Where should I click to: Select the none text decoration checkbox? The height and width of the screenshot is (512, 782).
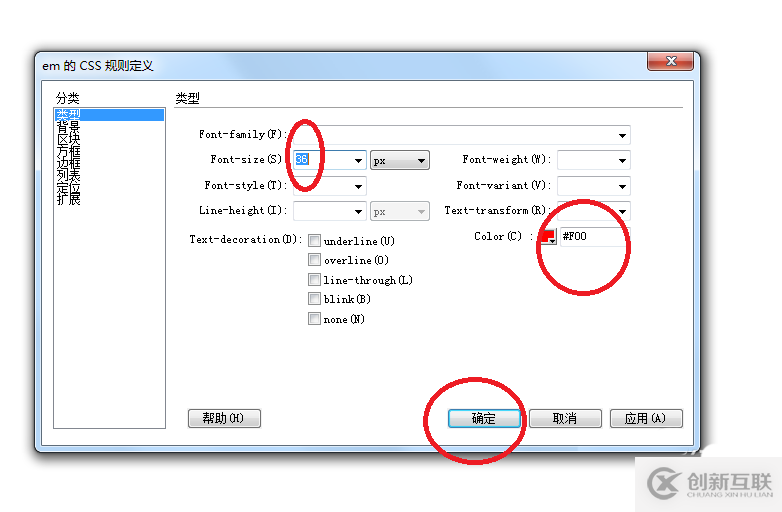tap(314, 319)
